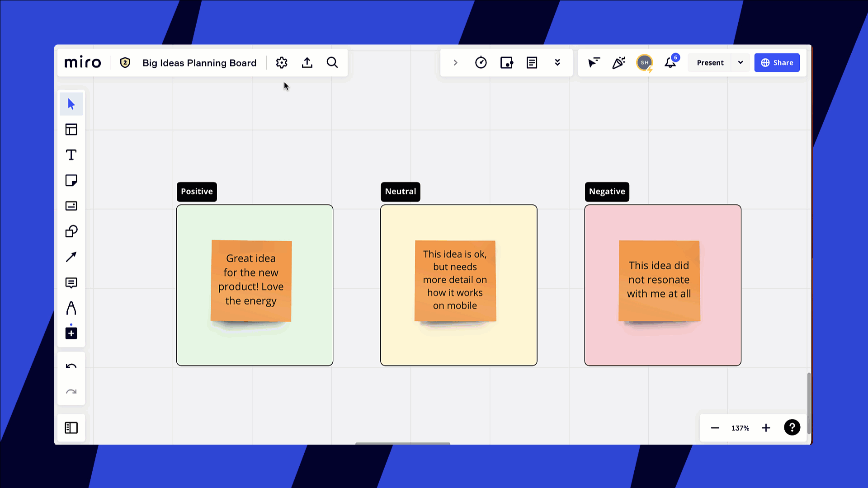Expand the timer tool options
868x488 pixels.
click(481, 62)
